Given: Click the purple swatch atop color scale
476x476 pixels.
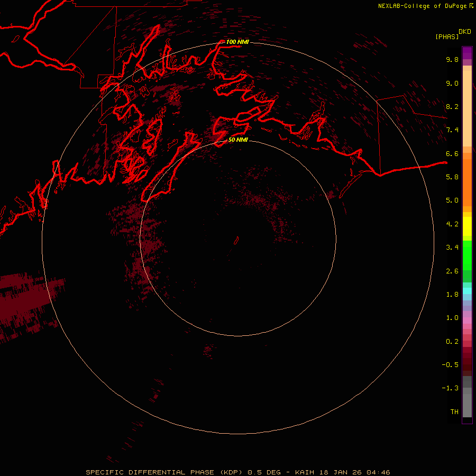Looking at the screenshot, I should tap(467, 53).
